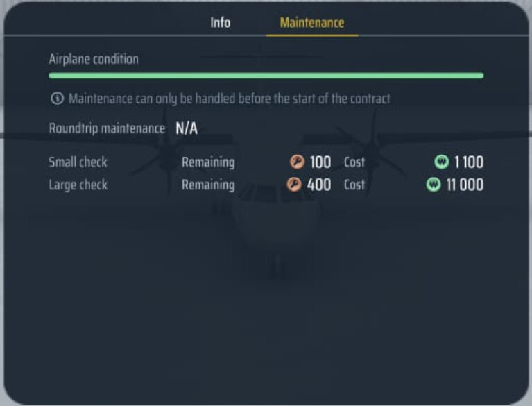Screen dimensions: 532x406
Task: Select the Small check row label
Action: pos(78,162)
